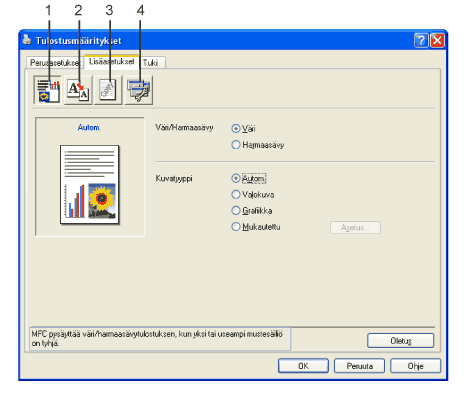
Task: Choose Valokuva image type
Action: click(x=236, y=194)
